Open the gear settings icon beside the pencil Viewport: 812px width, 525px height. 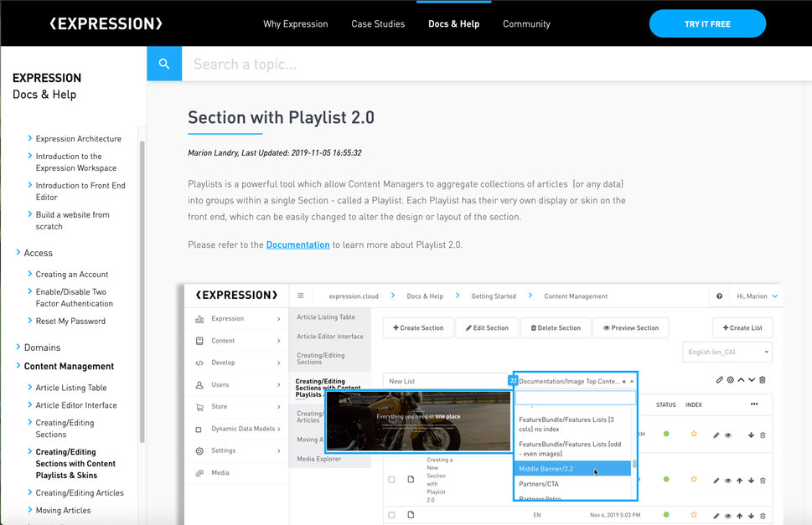pos(730,380)
